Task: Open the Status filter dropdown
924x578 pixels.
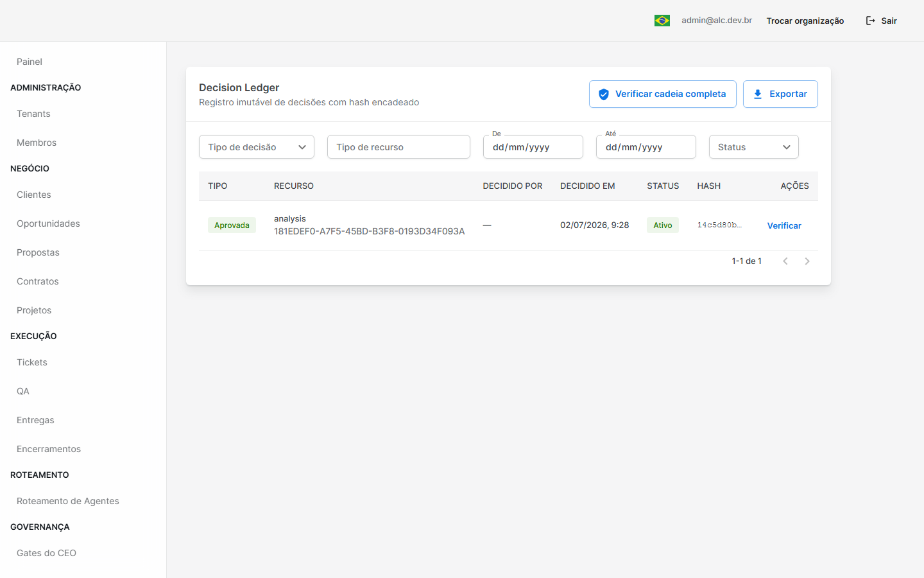Action: [754, 147]
